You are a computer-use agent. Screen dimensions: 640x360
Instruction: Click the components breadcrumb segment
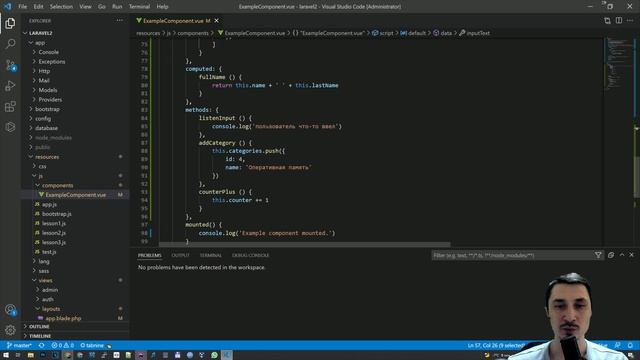[193, 33]
